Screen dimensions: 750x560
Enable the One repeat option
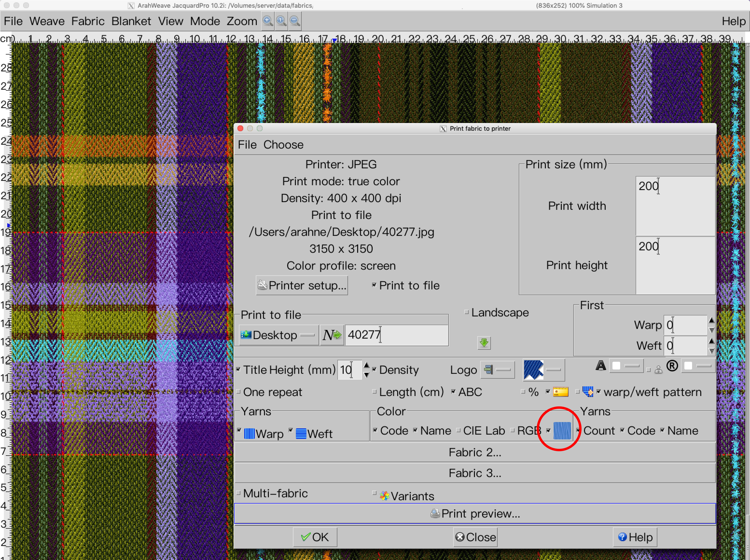[238, 392]
